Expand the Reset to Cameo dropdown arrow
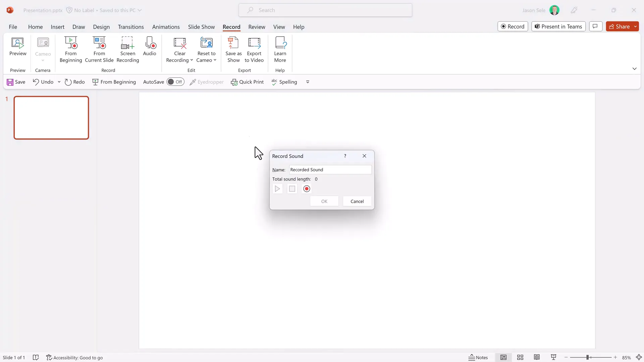This screenshot has height=362, width=644. tap(215, 60)
